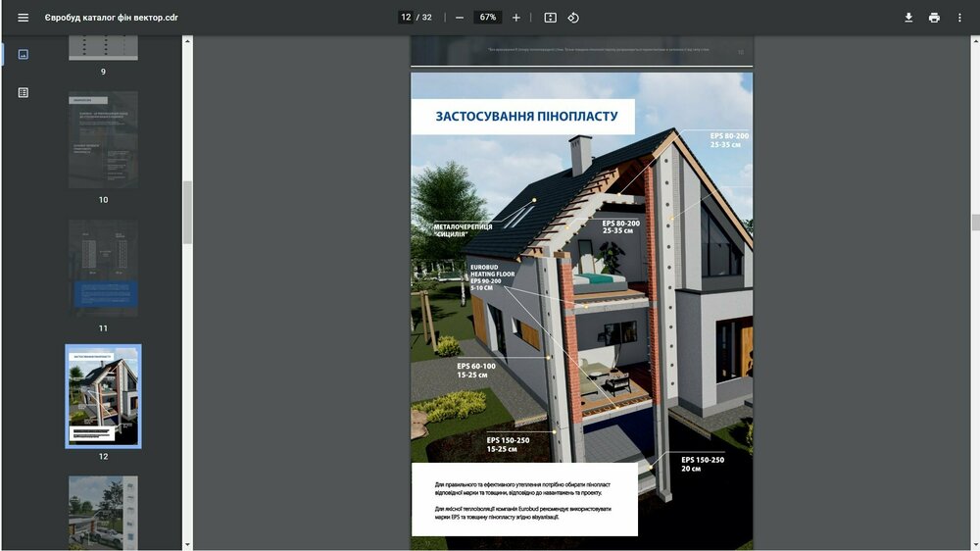Print the document
Screen dimensions: 980x551
[x=934, y=18]
